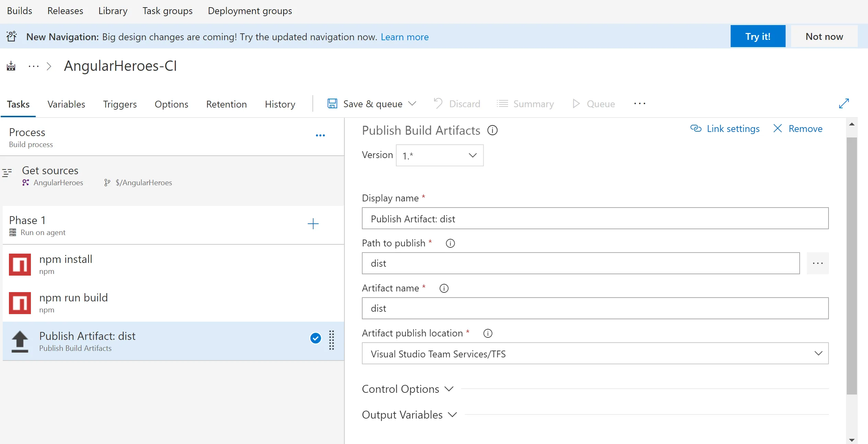Expand the Control Options section

(408, 389)
